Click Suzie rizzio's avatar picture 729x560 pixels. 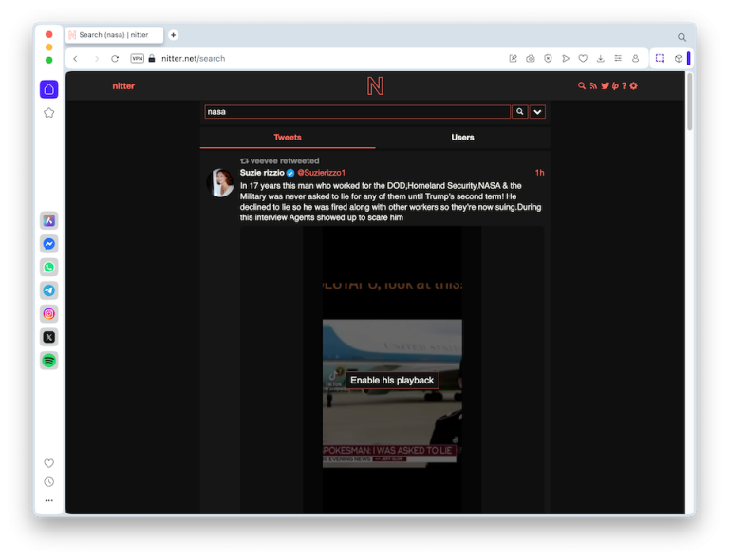point(220,182)
